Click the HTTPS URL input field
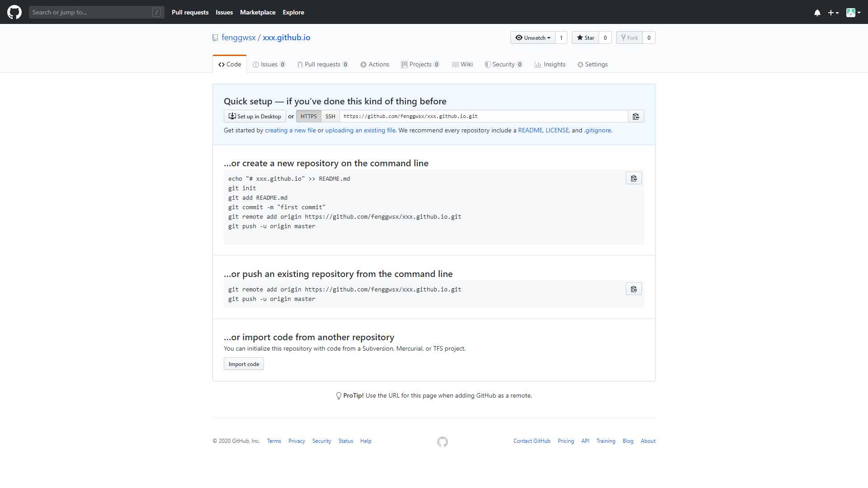868x488 pixels. click(485, 116)
